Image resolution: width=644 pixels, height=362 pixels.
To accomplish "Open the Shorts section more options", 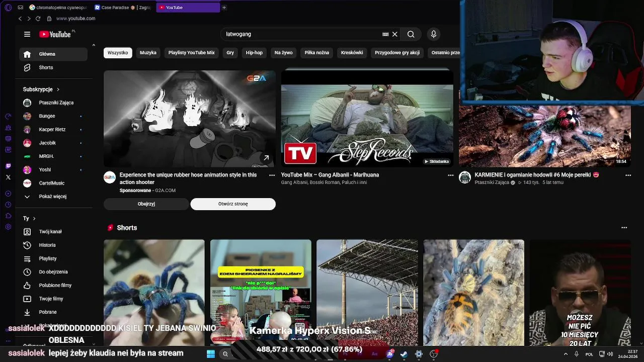I will (x=624, y=228).
